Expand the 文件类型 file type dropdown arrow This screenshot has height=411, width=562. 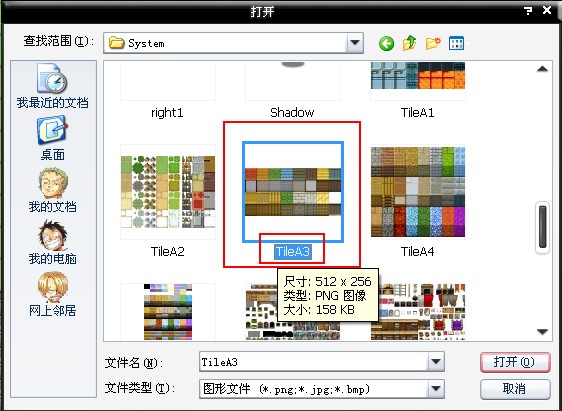pos(436,388)
